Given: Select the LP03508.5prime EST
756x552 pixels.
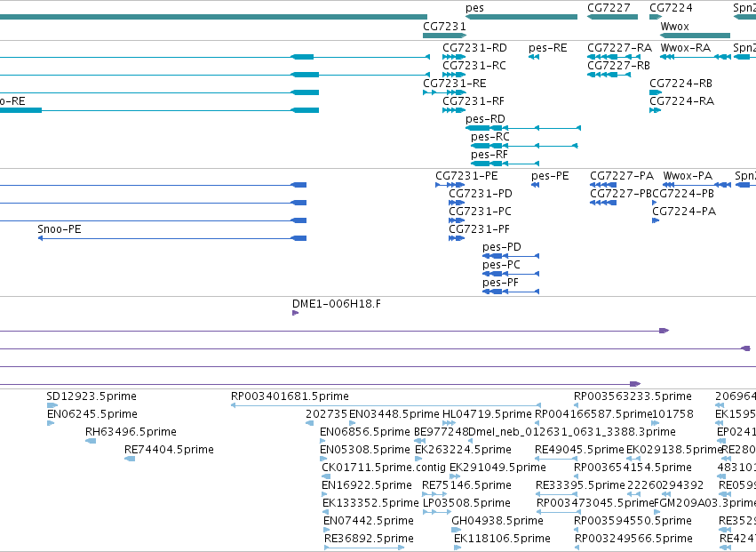Looking at the screenshot, I should (437, 512).
